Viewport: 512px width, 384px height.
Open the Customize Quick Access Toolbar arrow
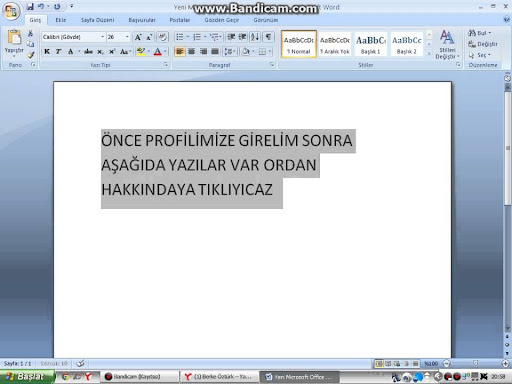point(71,6)
